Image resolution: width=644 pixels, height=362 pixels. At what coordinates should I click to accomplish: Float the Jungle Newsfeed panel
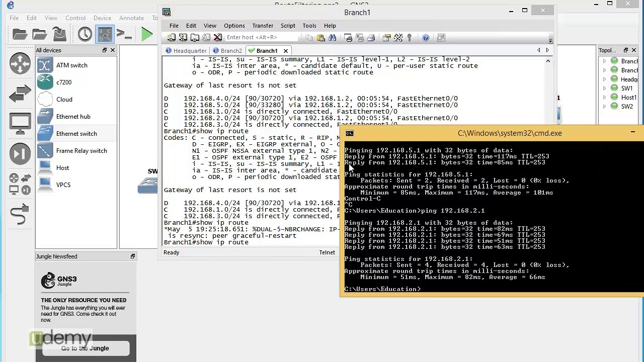coord(133,256)
